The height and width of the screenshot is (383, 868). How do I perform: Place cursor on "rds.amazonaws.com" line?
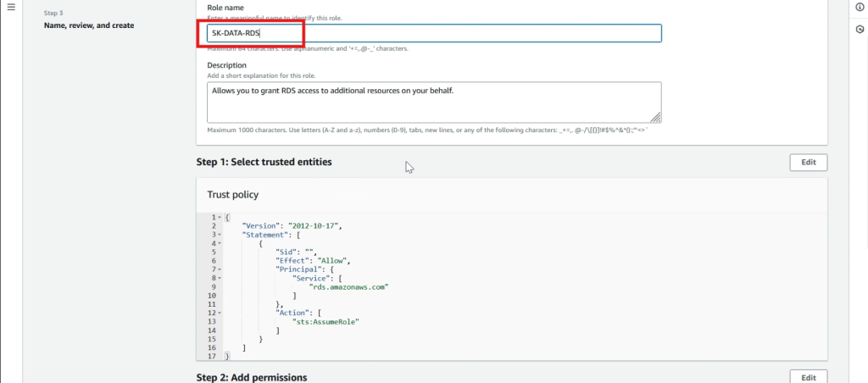pyautogui.click(x=350, y=287)
